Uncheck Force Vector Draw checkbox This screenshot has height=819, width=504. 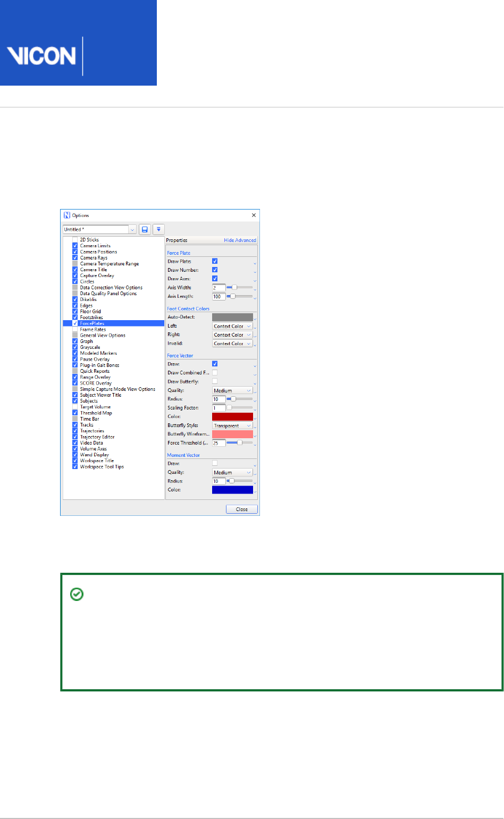point(215,364)
